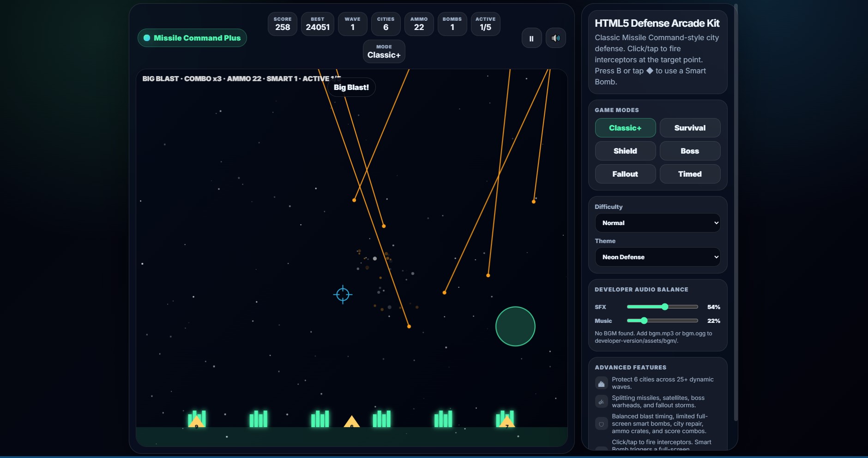
Task: Choose the Shield game mode
Action: coord(625,151)
